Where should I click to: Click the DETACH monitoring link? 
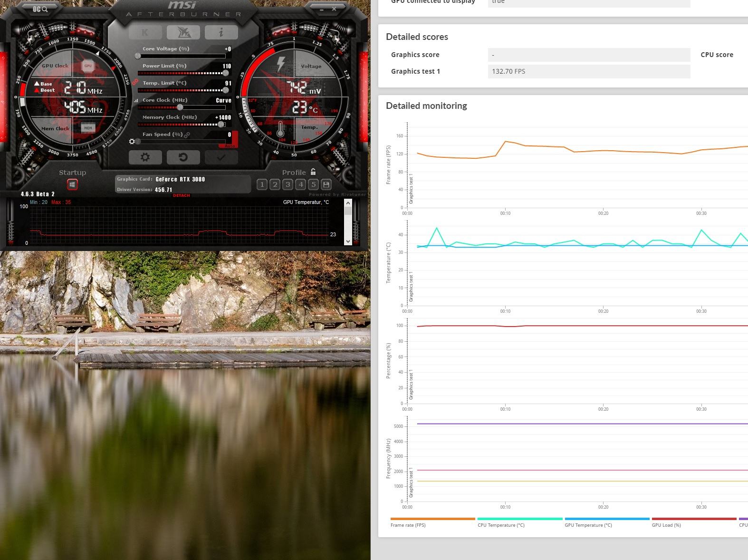click(181, 195)
